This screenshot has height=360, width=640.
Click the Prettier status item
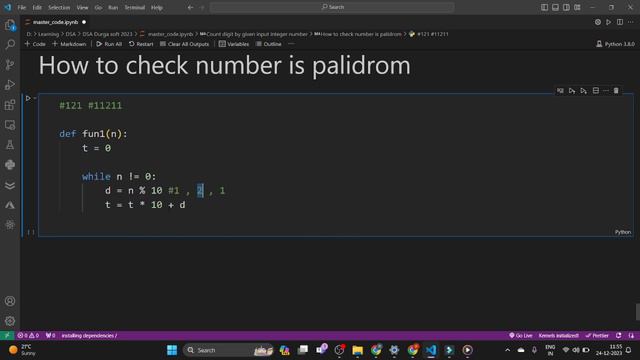click(597, 336)
